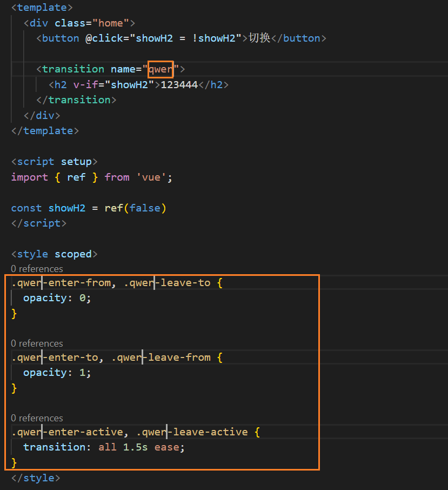Click the ref(false) call
Screen dimensions: 448x490
[135, 208]
